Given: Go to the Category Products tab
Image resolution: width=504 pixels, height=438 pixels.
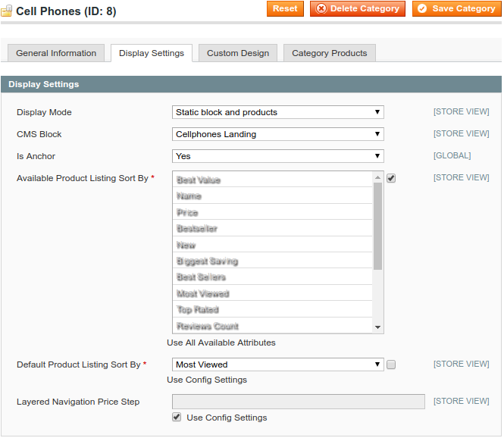Looking at the screenshot, I should coord(329,53).
